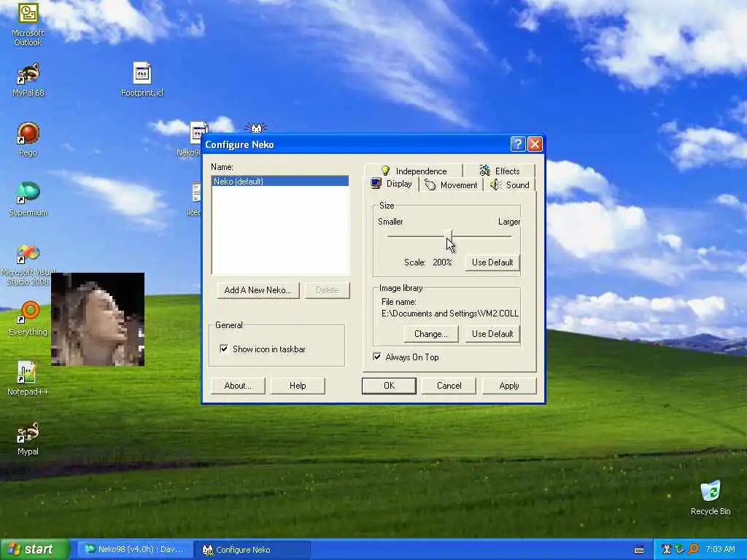Click Use Default in Image library

492,334
